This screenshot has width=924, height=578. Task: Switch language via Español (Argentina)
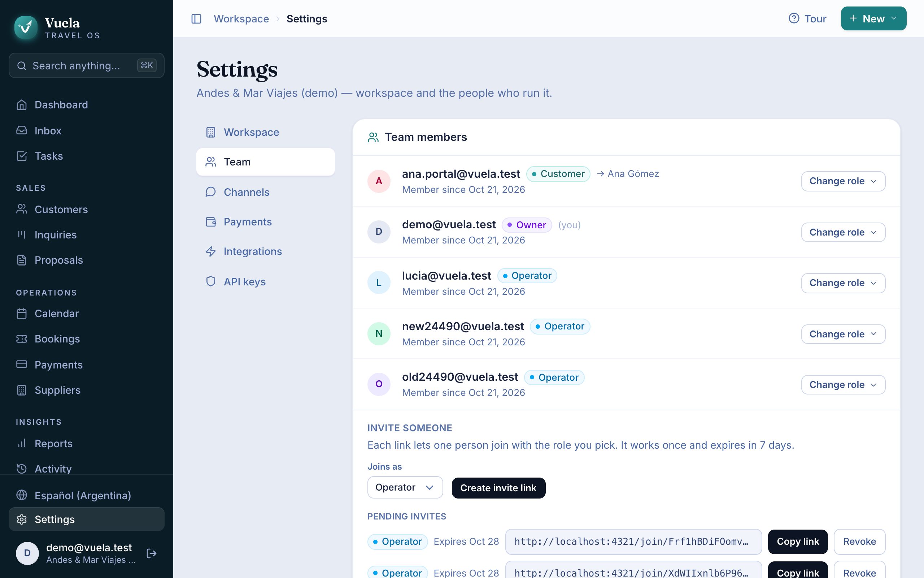[87, 495]
